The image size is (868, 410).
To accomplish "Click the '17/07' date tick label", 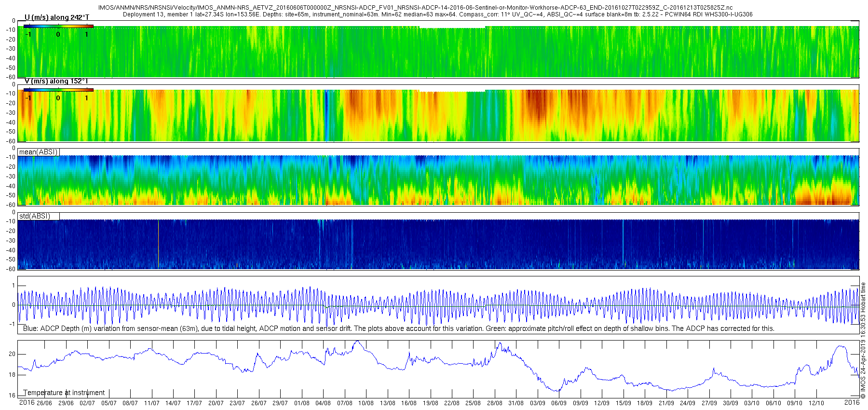I will tap(194, 403).
